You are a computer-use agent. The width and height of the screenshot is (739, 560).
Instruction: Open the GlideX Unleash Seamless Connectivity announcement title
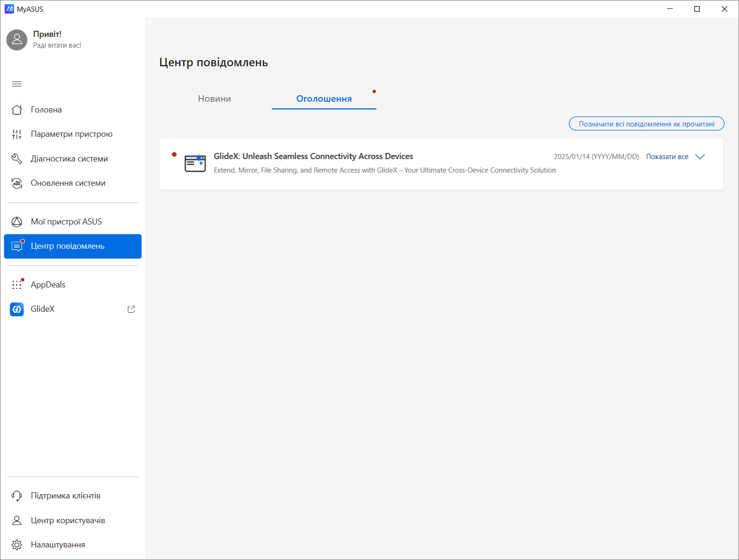pos(313,156)
